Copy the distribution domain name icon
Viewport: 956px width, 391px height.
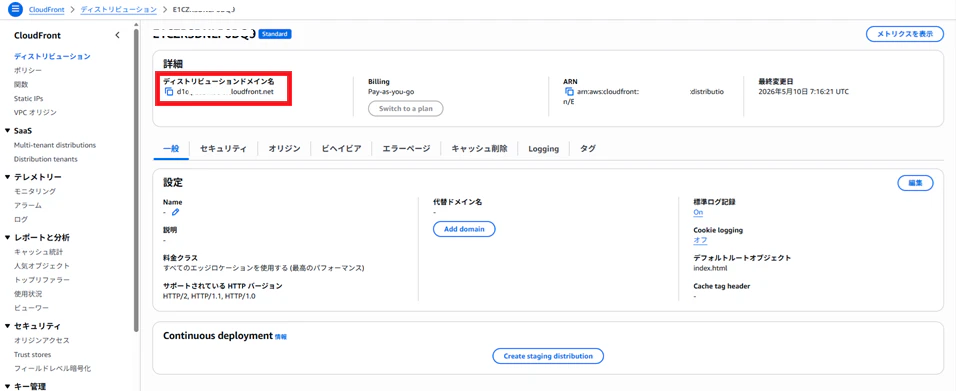(169, 92)
